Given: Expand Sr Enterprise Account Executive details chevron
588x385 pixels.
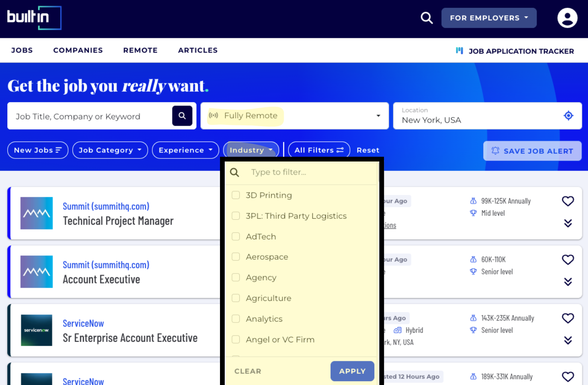Looking at the screenshot, I should click(568, 340).
